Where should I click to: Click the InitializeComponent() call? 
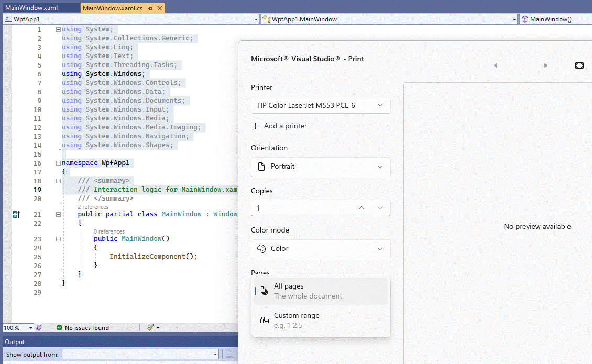tap(154, 257)
